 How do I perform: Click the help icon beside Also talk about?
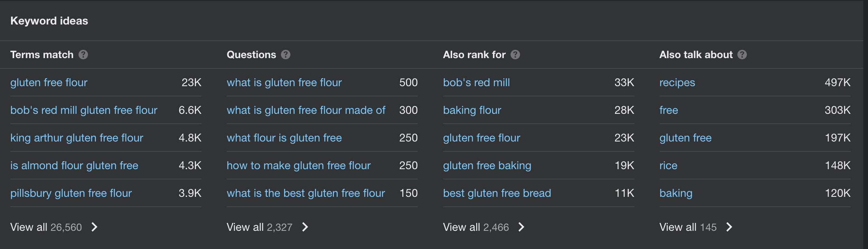742,55
